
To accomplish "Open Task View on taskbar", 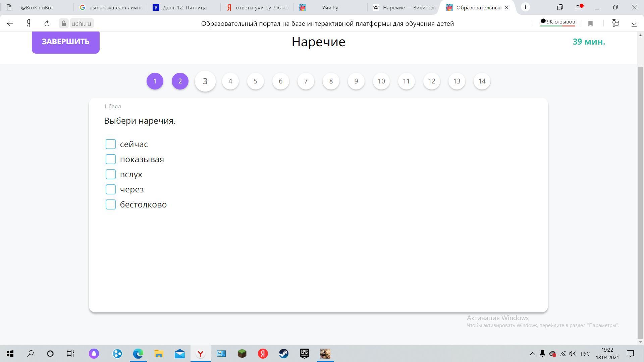I will click(70, 354).
